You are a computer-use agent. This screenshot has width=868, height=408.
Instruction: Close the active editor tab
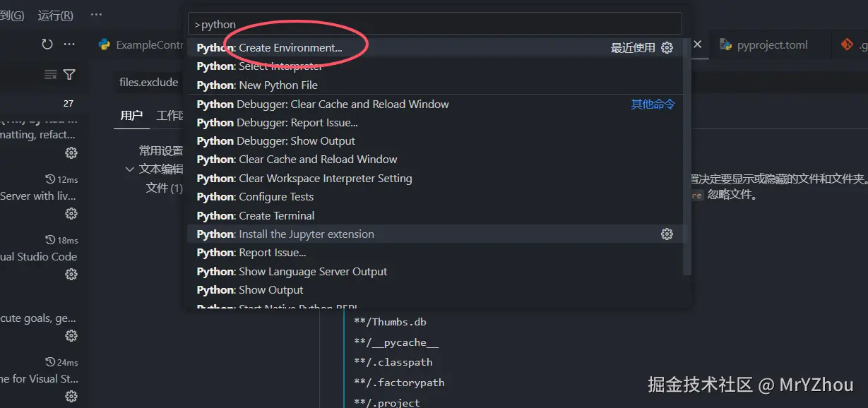click(x=698, y=44)
